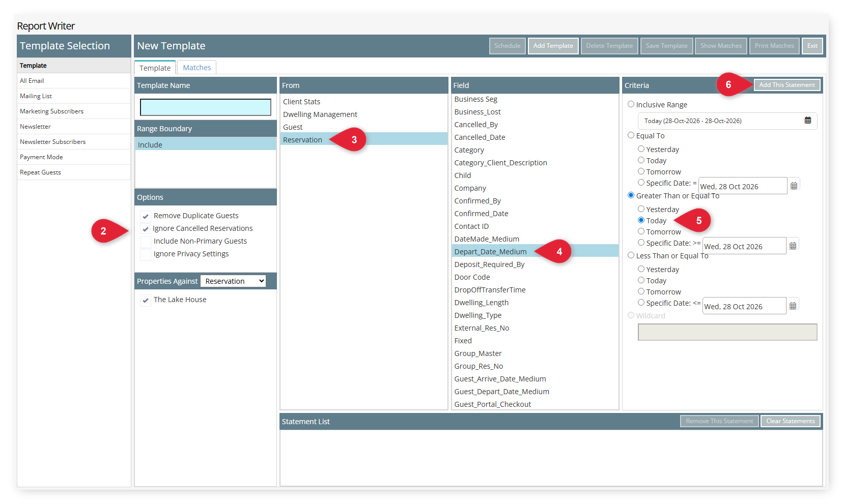843x504 pixels.
Task: Open calendar icon beside Equal To specific date
Action: [794, 186]
